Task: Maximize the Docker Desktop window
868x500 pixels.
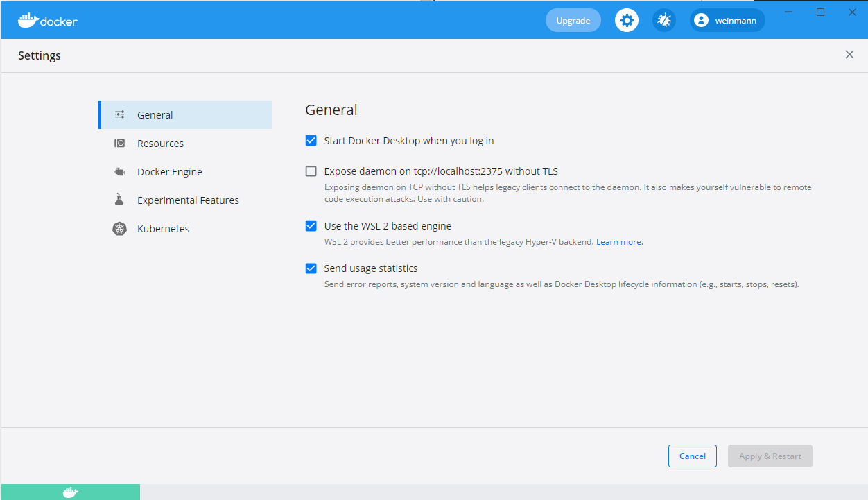Action: tap(820, 12)
